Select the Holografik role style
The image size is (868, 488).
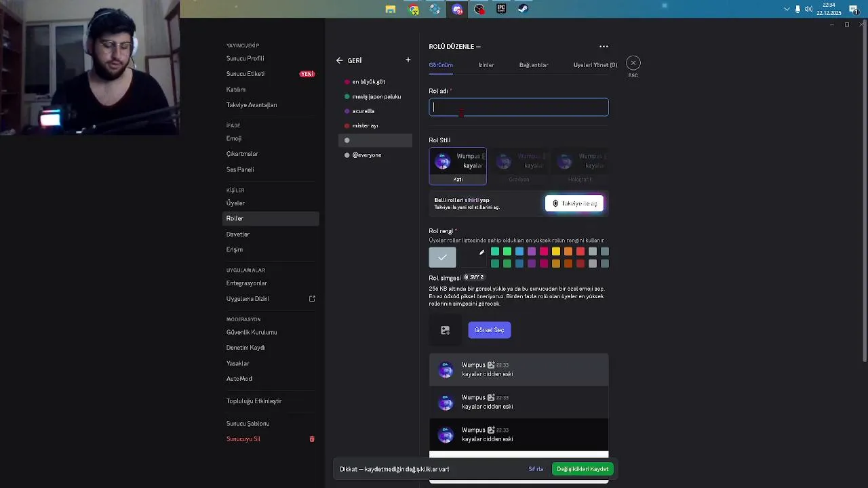580,166
